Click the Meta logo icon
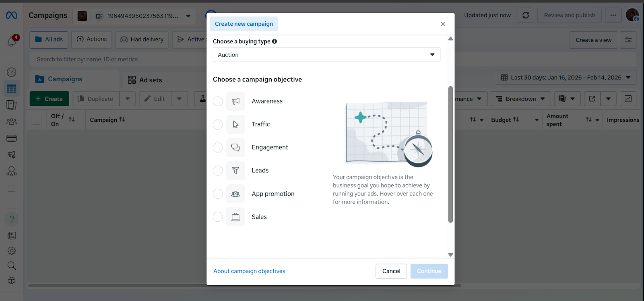This screenshot has width=644, height=301. [x=11, y=15]
